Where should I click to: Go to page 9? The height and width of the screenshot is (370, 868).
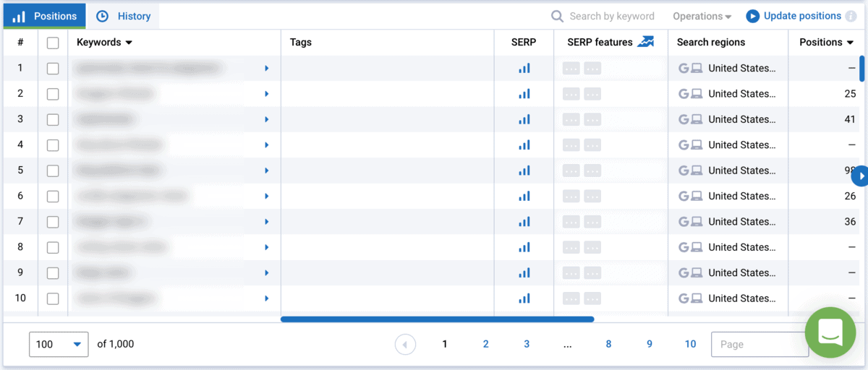650,345
